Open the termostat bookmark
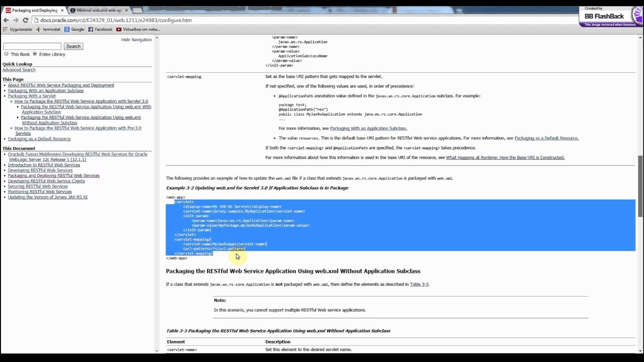Viewport: 644px width, 362px height. click(48, 29)
